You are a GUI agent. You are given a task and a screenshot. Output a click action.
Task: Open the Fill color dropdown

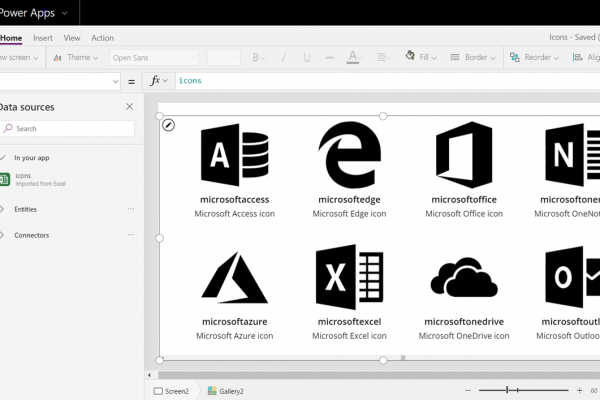point(421,57)
